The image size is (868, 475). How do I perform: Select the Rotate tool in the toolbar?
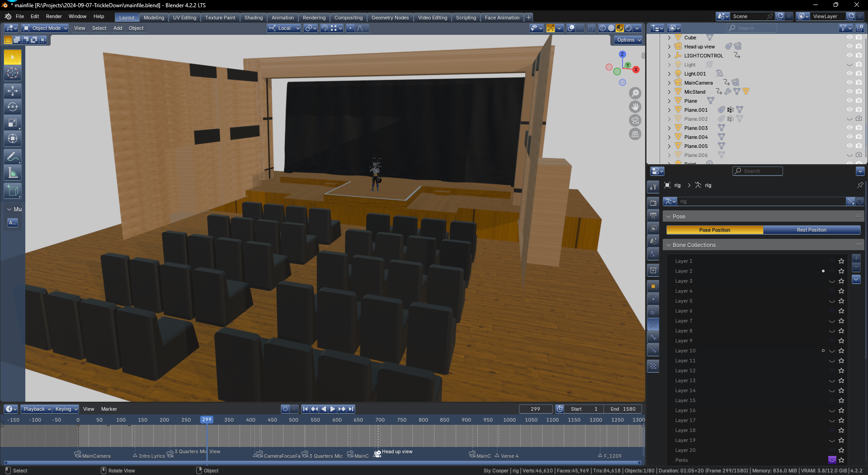tap(13, 107)
